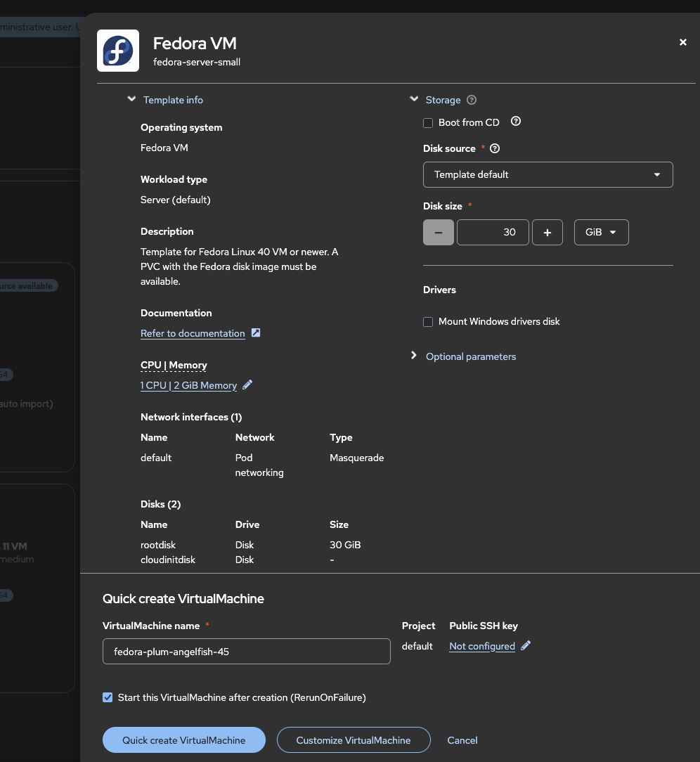
Task: Click the VirtualMachine name input field
Action: pos(246,651)
